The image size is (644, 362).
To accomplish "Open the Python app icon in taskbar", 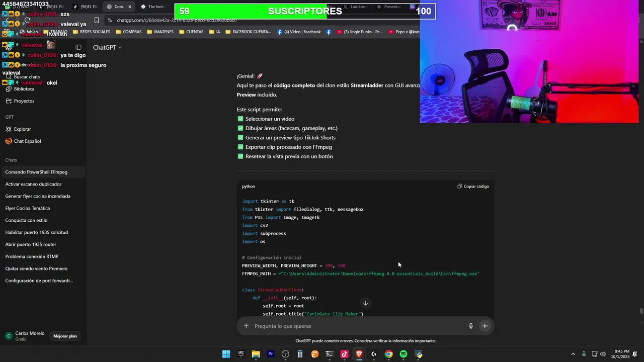I will [x=418, y=354].
